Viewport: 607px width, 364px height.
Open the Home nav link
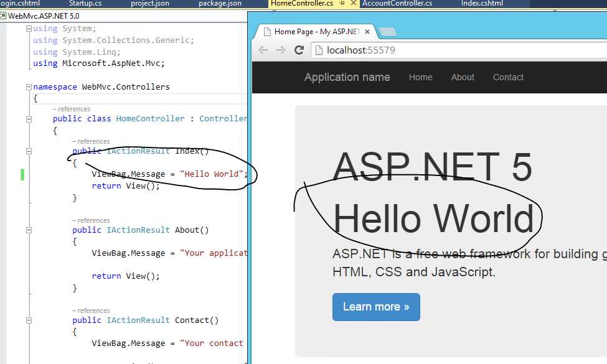point(420,77)
